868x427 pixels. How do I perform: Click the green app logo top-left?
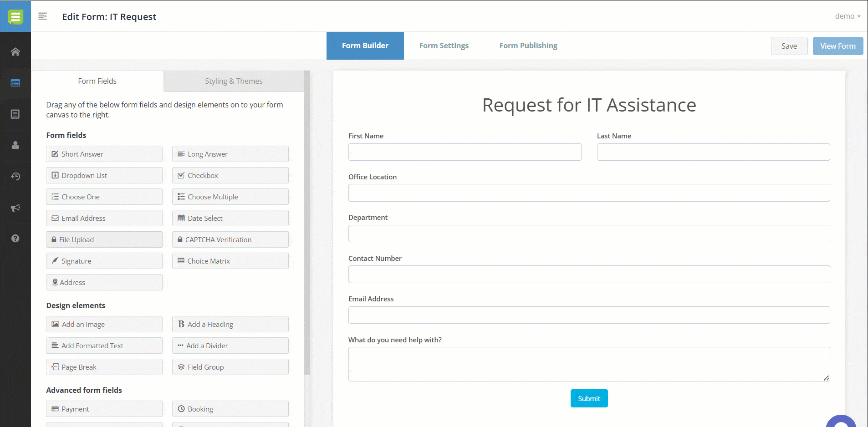[15, 16]
